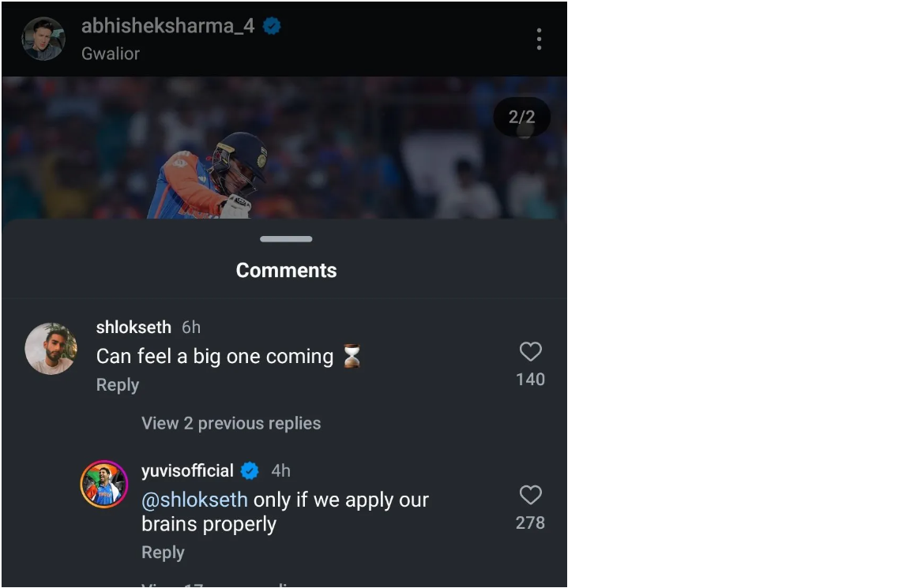Open the @shlokseth mention link
This screenshot has height=588, width=910.
[x=194, y=500]
